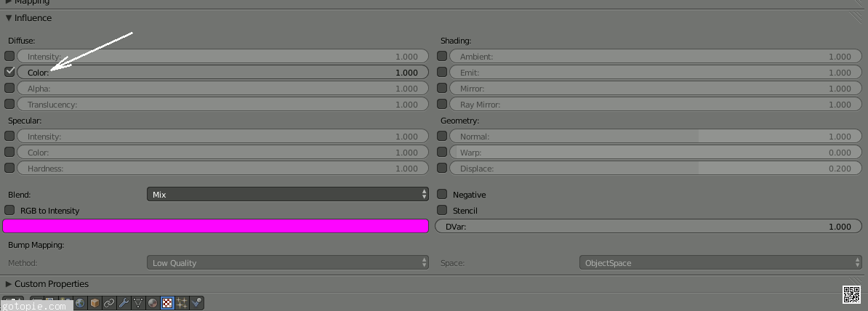Open the ObjectSpace dropdown

point(720,263)
